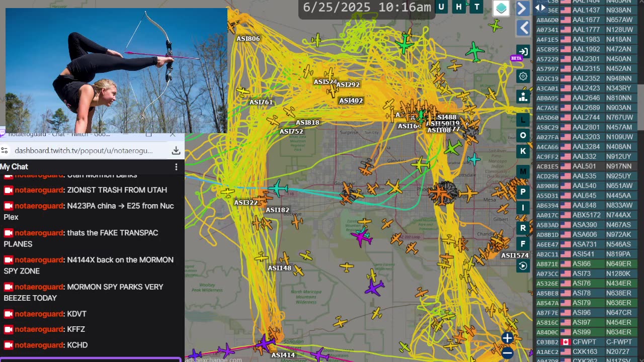Select AAL1677 row in aircraft list
644x362 pixels.
tap(586, 20)
